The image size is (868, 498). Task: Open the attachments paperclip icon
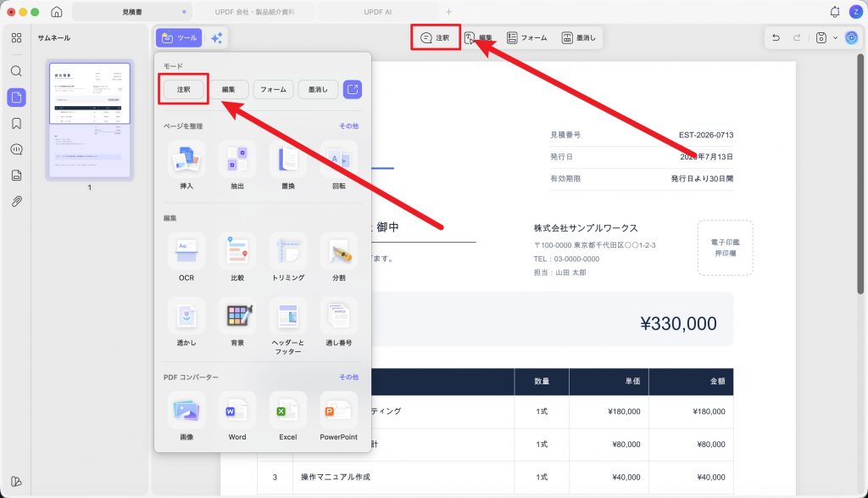click(x=17, y=201)
